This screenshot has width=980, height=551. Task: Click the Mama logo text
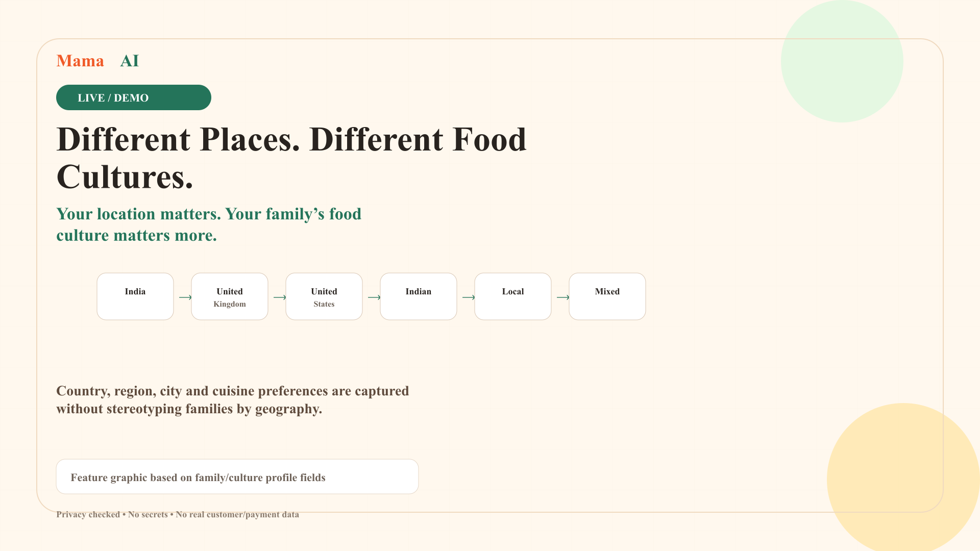pos(80,61)
